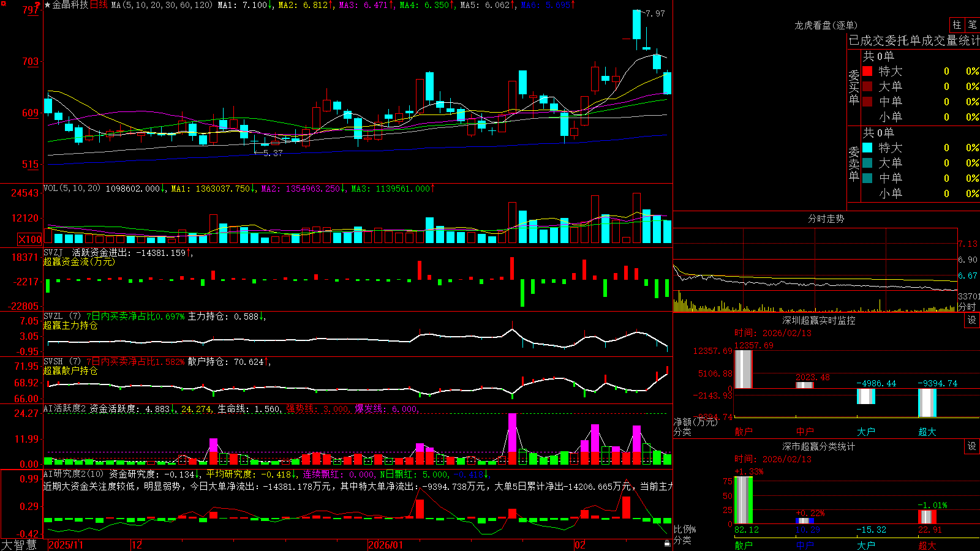Click the 比例% axis label
Screen dimensions: 980x551
(685, 529)
